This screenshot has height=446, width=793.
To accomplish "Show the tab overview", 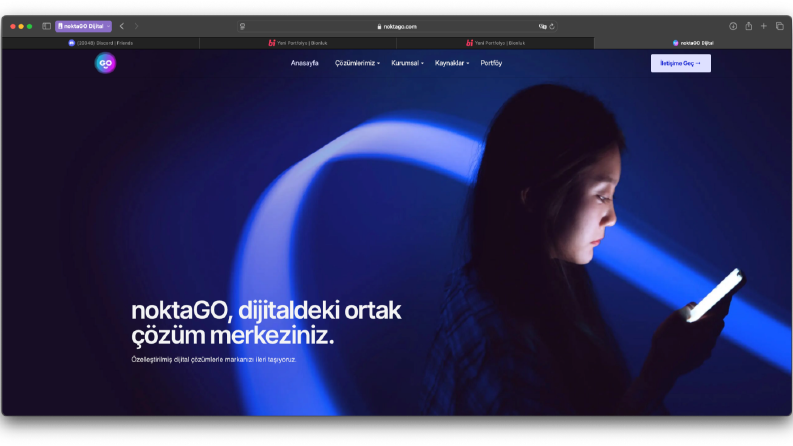I will [x=779, y=26].
